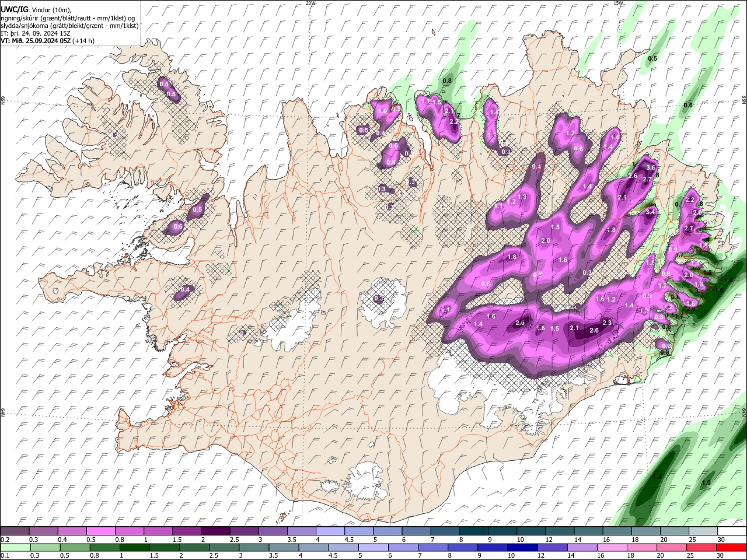Pick the palest green first swatch in bottom legend
Image resolution: width=747 pixels, height=560 pixels.
click(15, 547)
